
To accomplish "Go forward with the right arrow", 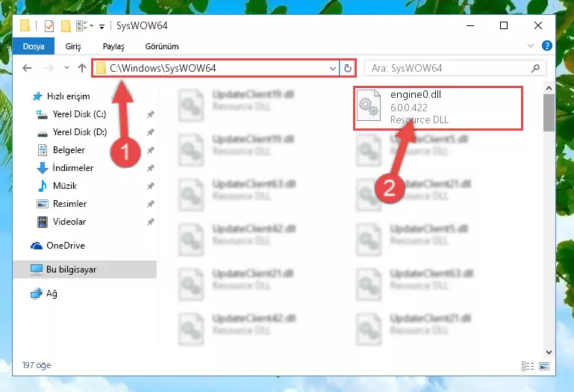I will (49, 68).
